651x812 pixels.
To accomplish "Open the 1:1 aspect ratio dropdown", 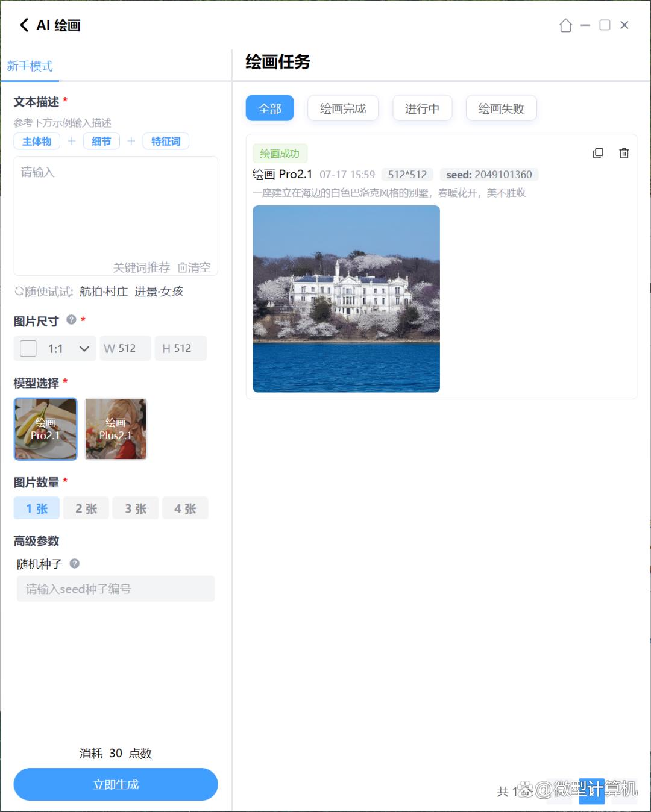I will tap(55, 348).
